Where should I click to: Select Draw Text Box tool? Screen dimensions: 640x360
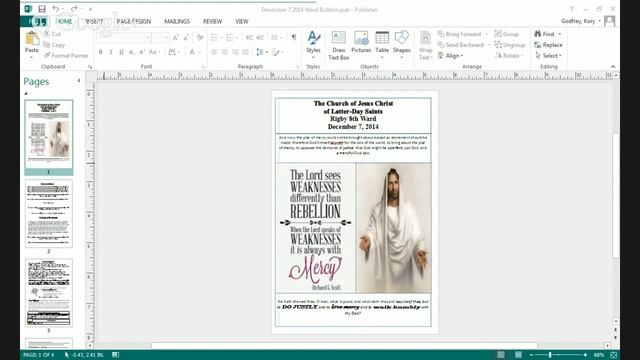(338, 46)
